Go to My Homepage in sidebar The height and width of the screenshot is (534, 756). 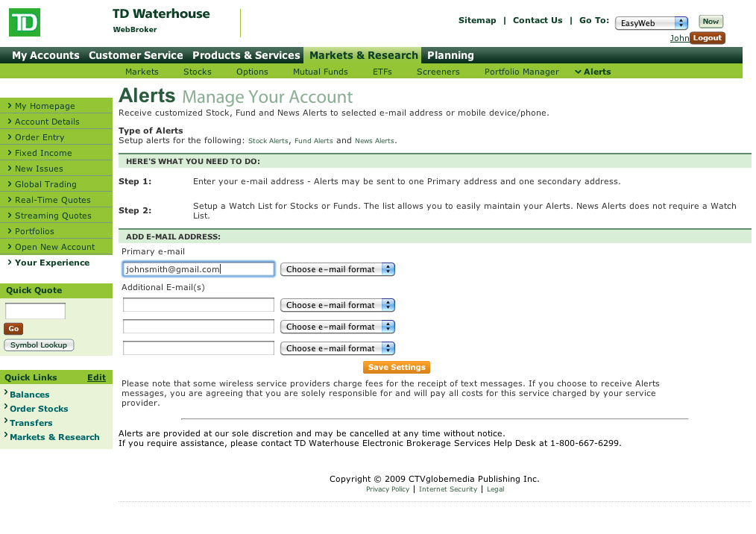[x=56, y=106]
